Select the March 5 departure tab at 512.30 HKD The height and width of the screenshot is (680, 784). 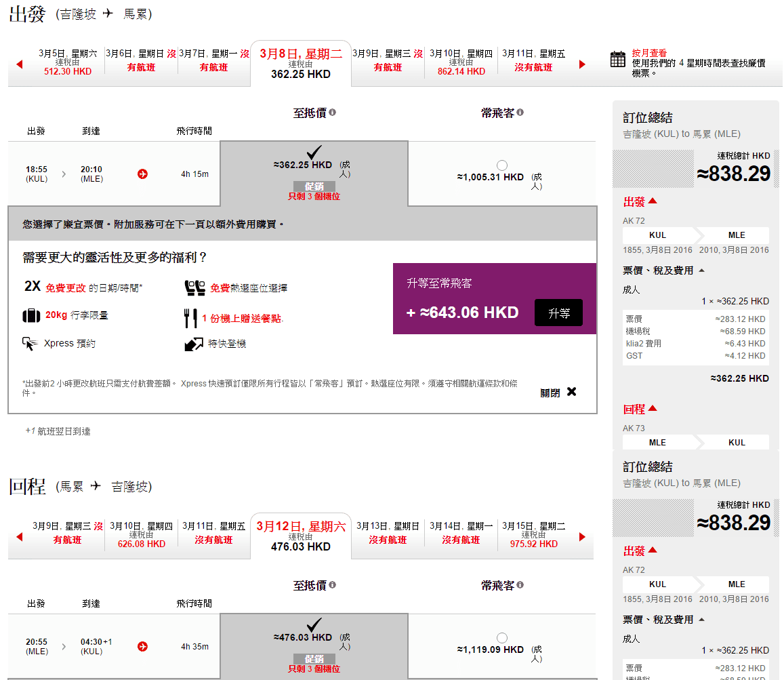click(68, 62)
